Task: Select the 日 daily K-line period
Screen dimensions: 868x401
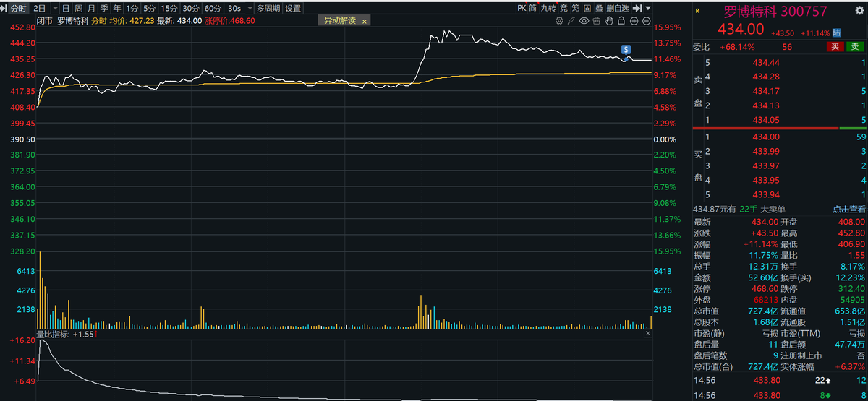Action: coord(66,9)
